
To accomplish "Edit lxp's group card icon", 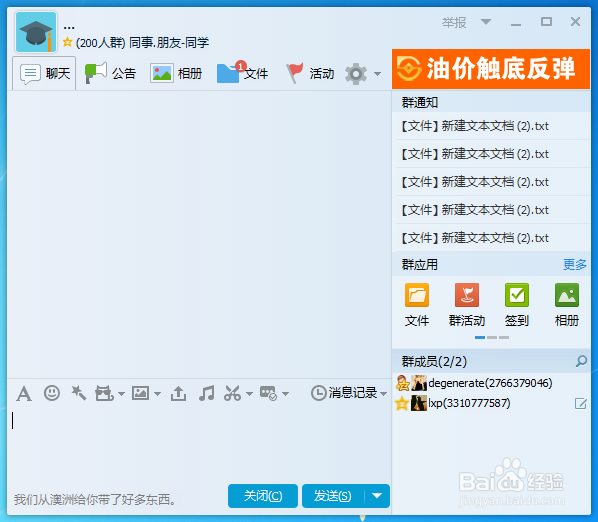I will point(580,403).
